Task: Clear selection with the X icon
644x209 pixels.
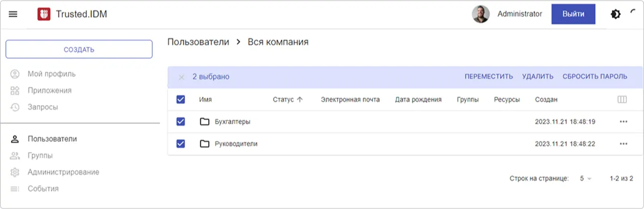Action: click(x=181, y=77)
